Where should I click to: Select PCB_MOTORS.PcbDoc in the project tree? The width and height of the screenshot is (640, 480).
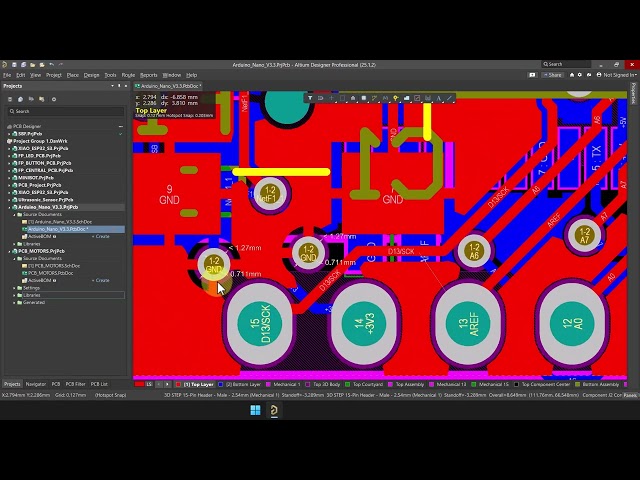click(x=51, y=273)
